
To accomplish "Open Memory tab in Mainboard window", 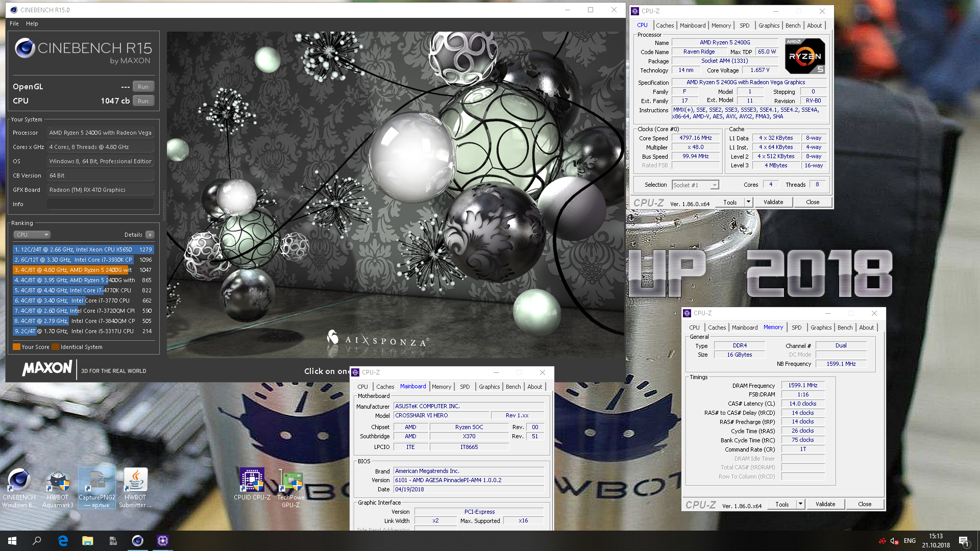I will 442,387.
